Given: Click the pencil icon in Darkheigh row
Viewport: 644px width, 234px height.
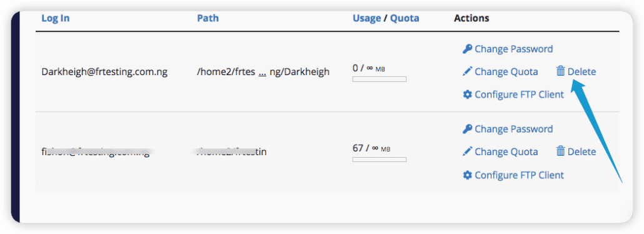Looking at the screenshot, I should coord(468,71).
